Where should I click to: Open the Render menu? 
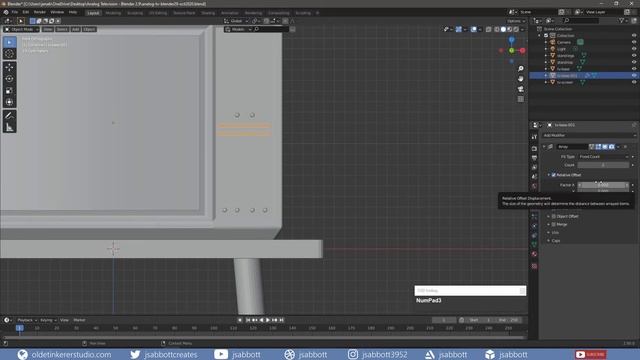(40, 12)
